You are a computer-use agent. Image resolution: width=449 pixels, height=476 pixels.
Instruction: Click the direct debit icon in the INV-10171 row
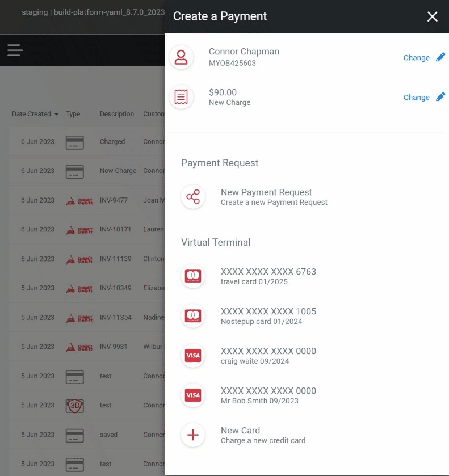[79, 230]
